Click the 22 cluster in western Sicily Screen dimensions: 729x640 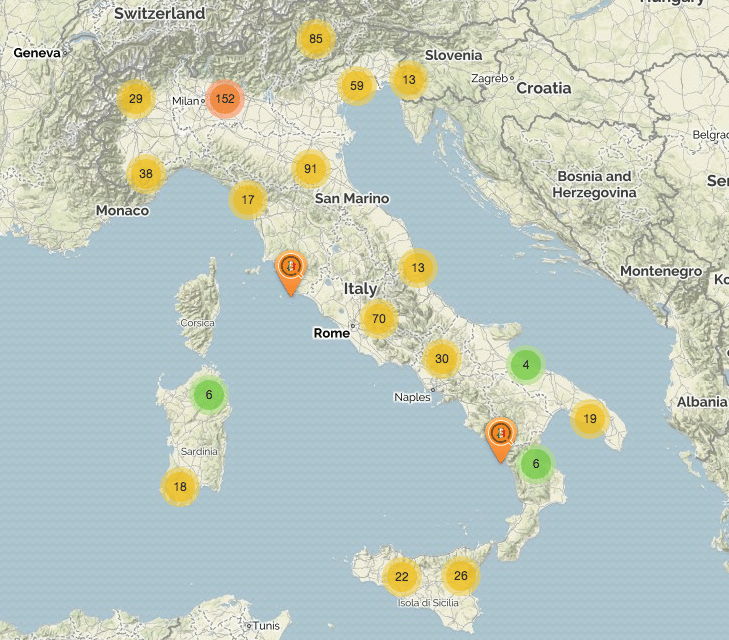coord(402,577)
